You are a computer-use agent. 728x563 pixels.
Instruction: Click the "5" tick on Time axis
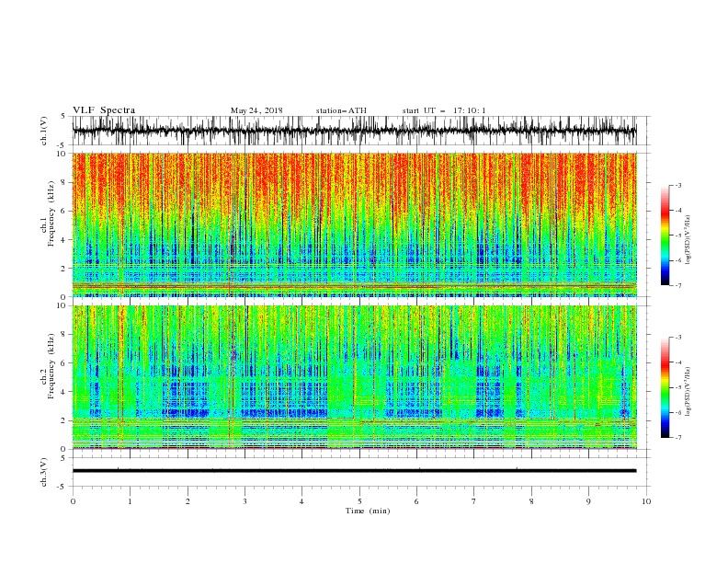[359, 501]
